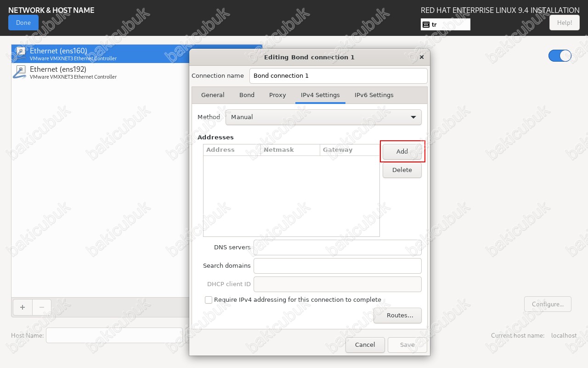Open the Method dropdown set to Manual

[x=323, y=117]
